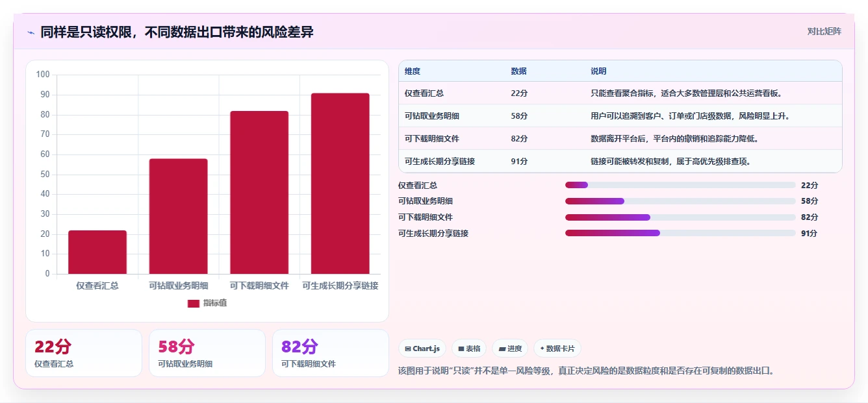Click the 可下载明细文件 chart bar
Image resolution: width=868 pixels, height=403 pixels.
click(259, 192)
